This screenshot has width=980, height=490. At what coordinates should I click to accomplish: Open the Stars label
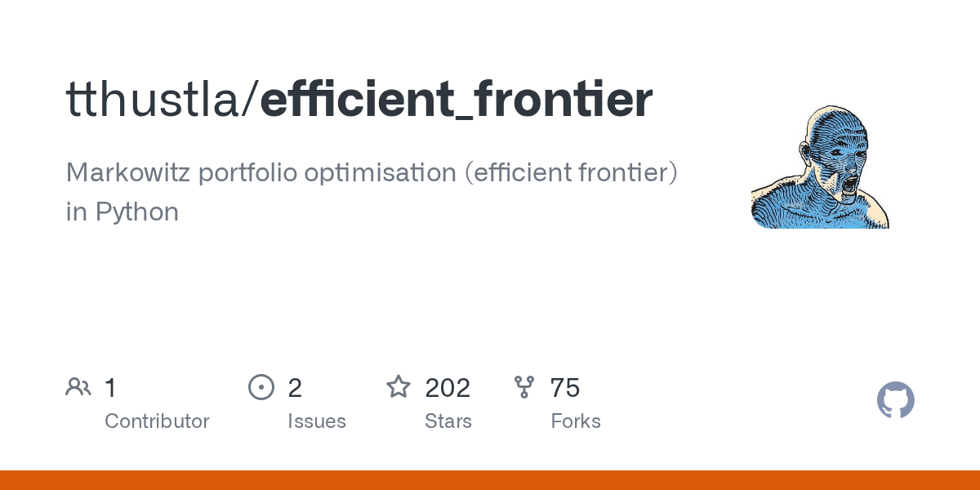(448, 421)
